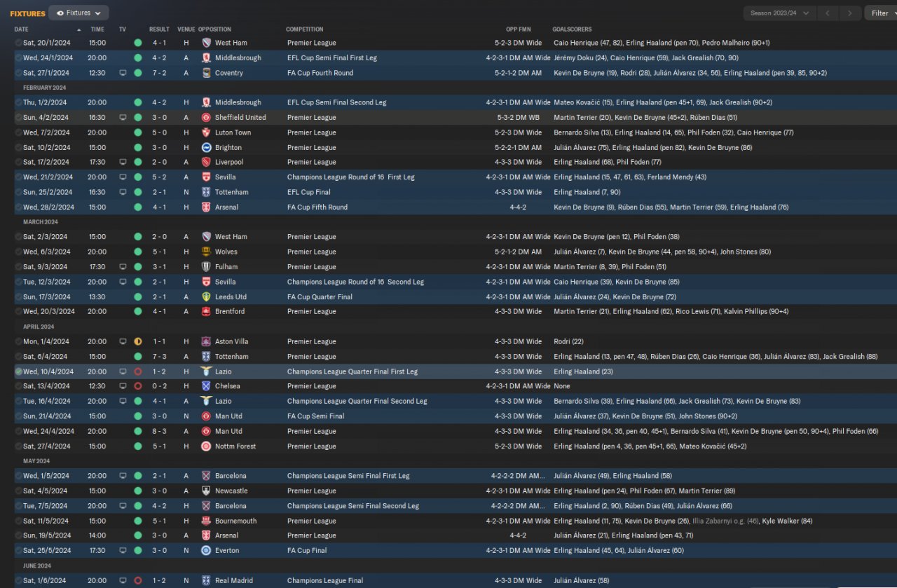Sort by the OPPOSITION column header
This screenshot has height=588, width=897.
tap(214, 29)
